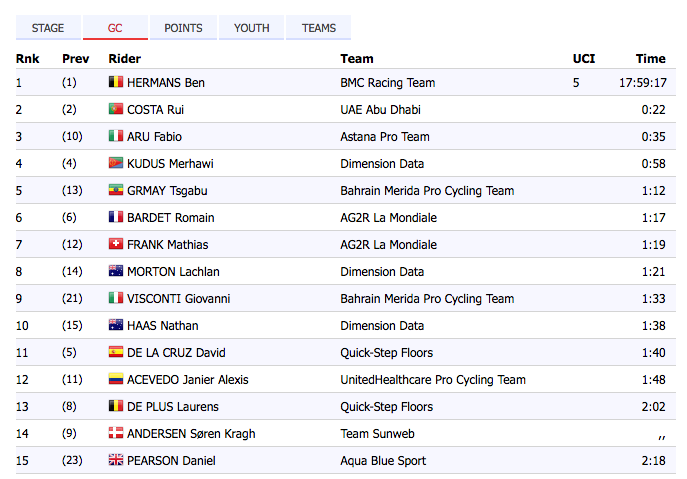Switch to the STAGE tab
The image size is (687, 479).
[48, 28]
